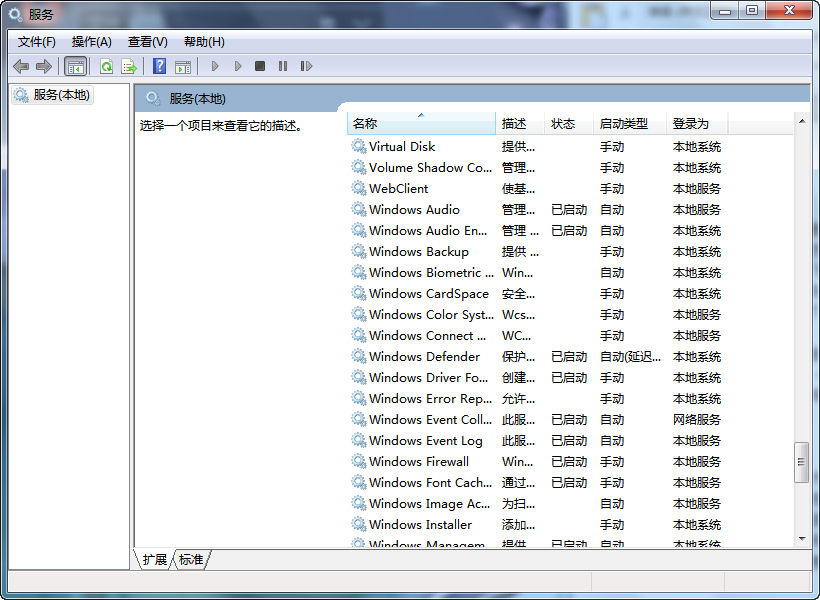Click the play icon directly left of Stop

point(238,66)
